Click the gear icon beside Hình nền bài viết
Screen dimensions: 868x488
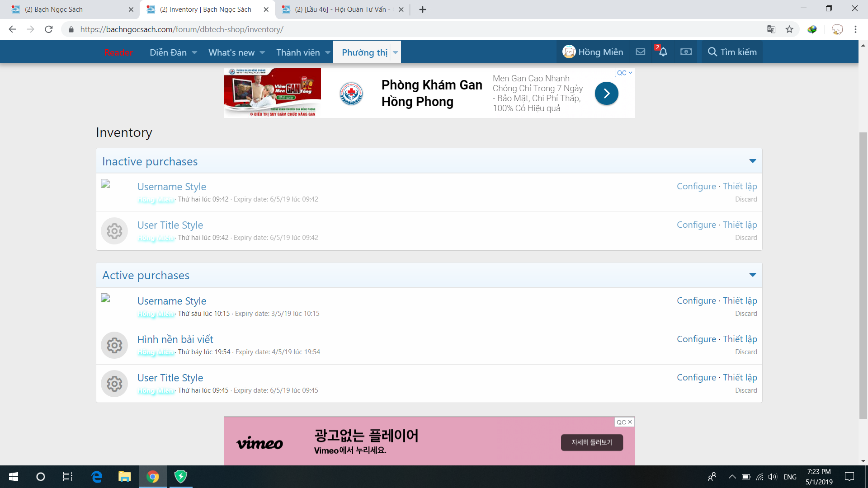coord(114,345)
